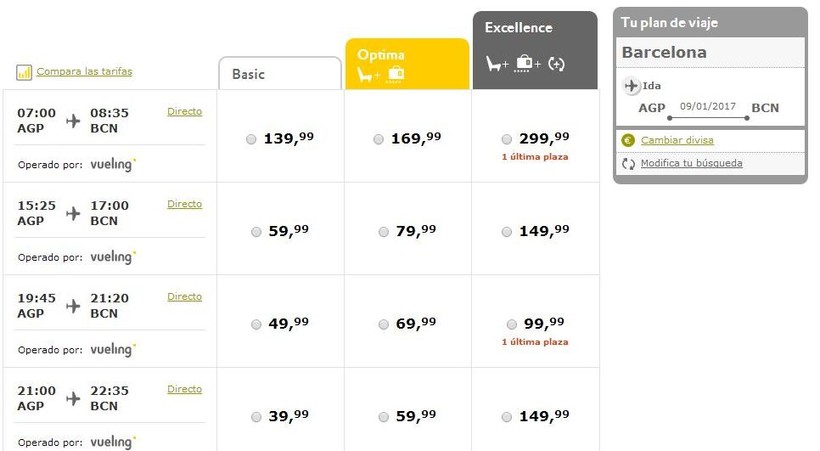Click the Directo link for 15:25 flight
The width and height of the screenshot is (820, 451).
click(x=184, y=204)
